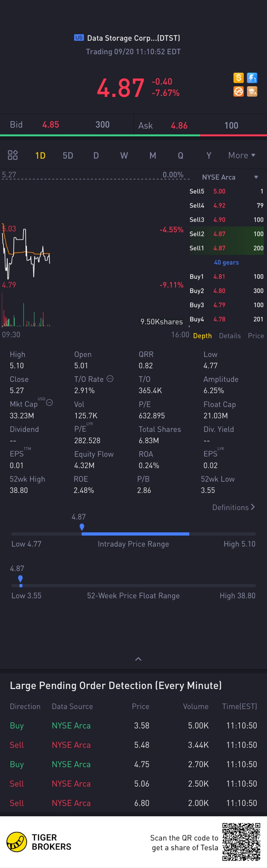This screenshot has width=267, height=868.
Task: Tap the yellow dollar sign icon
Action: (x=238, y=78)
